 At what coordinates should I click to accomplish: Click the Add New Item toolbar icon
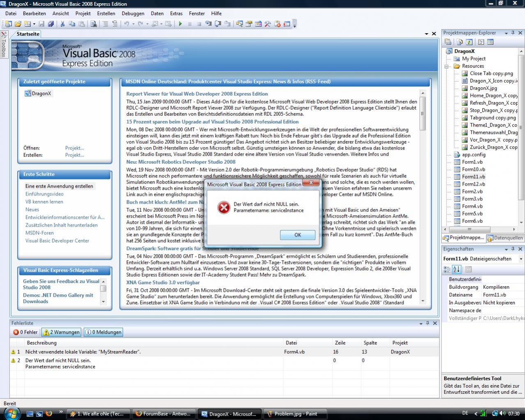point(28,24)
